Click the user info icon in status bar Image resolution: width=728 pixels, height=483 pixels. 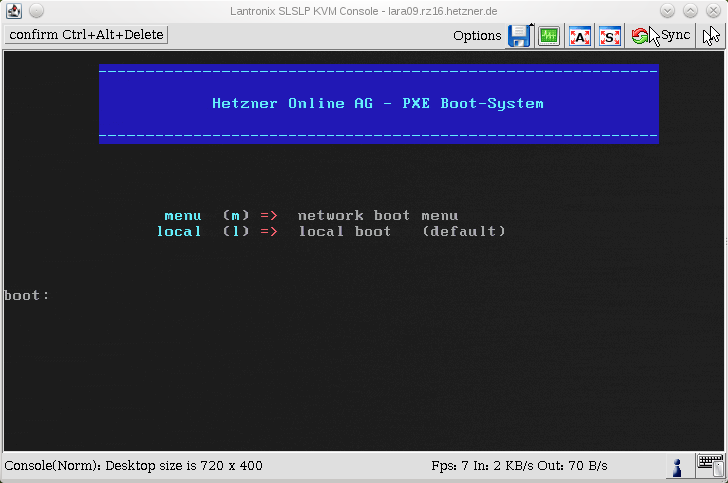tap(677, 467)
